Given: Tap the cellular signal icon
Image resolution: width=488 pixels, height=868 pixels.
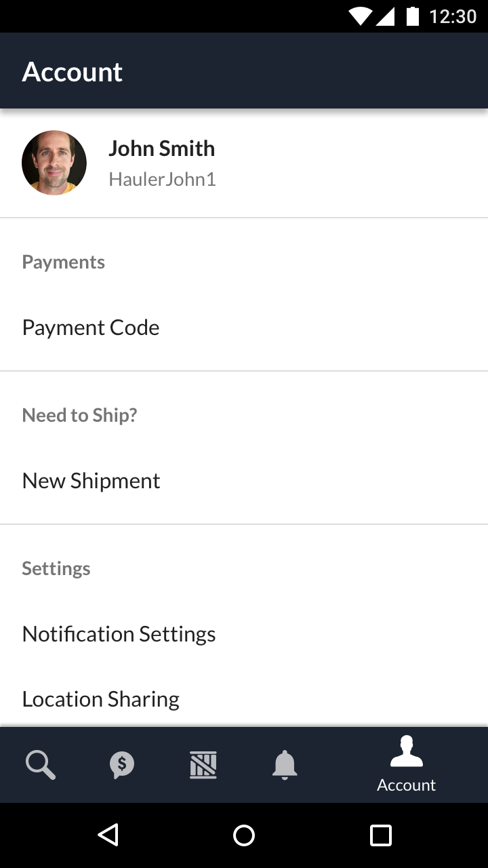Looking at the screenshot, I should tap(385, 16).
